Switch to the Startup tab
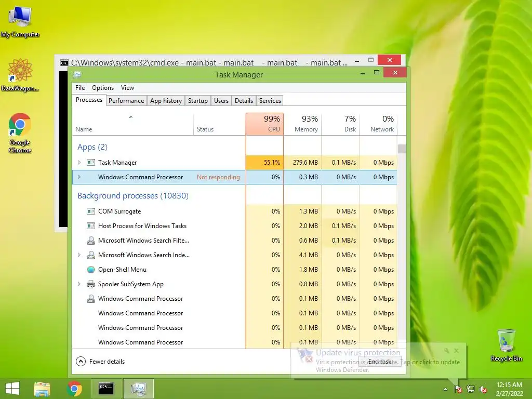Image resolution: width=532 pixels, height=399 pixels. coord(198,101)
